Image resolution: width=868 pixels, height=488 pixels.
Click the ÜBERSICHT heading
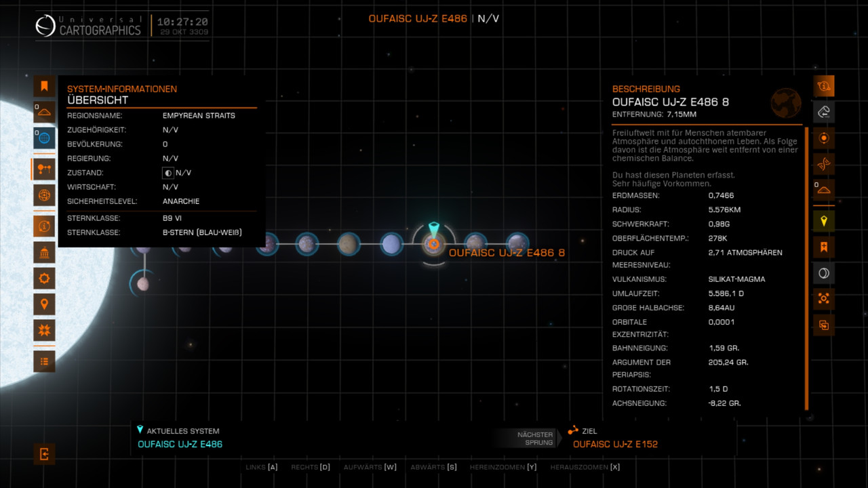tap(98, 100)
